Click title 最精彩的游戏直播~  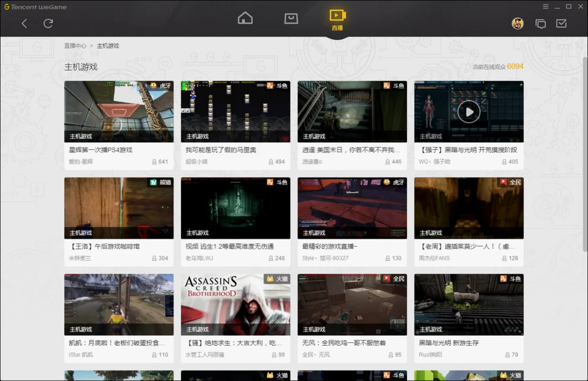(330, 246)
